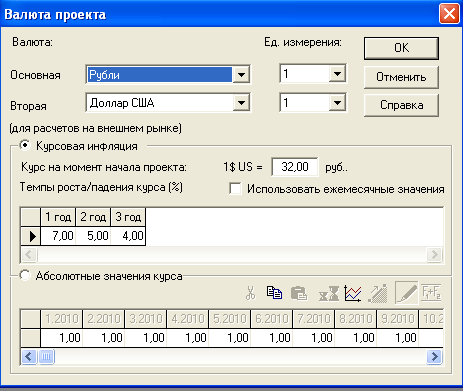Click the 7.2010 column header
Screen dimensions: 463x391
[314, 319]
